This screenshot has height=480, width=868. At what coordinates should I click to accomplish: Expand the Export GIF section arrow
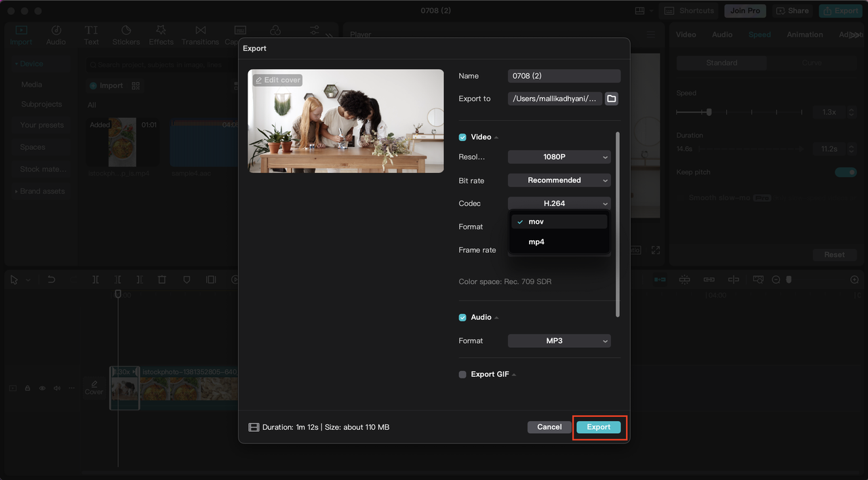(514, 375)
